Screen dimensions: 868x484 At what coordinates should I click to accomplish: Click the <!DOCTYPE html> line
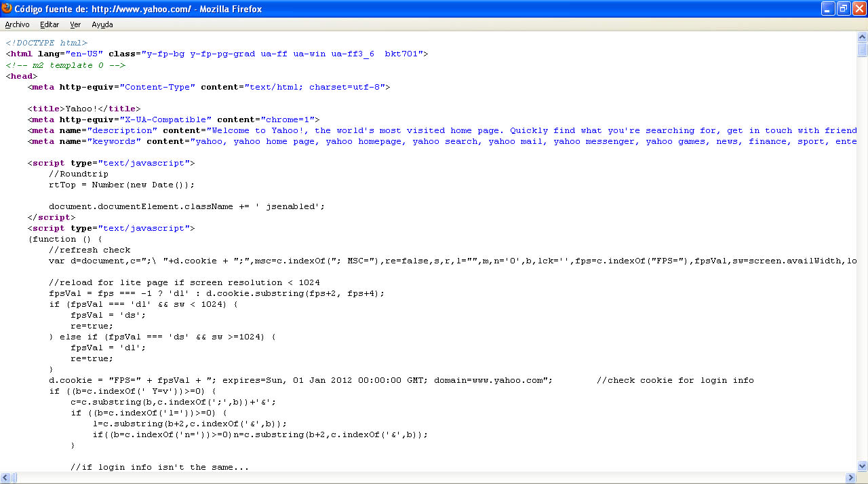pos(47,43)
